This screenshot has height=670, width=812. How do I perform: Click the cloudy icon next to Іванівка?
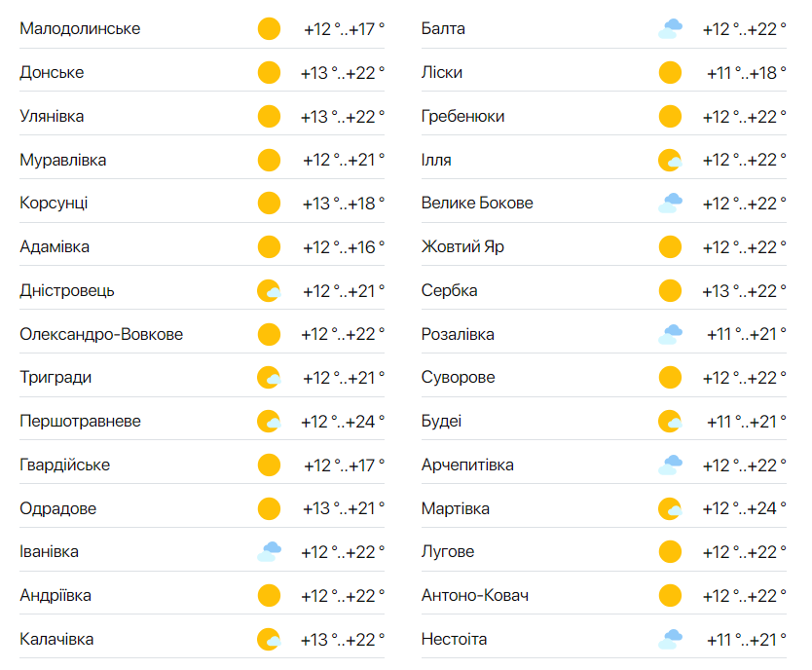269,552
